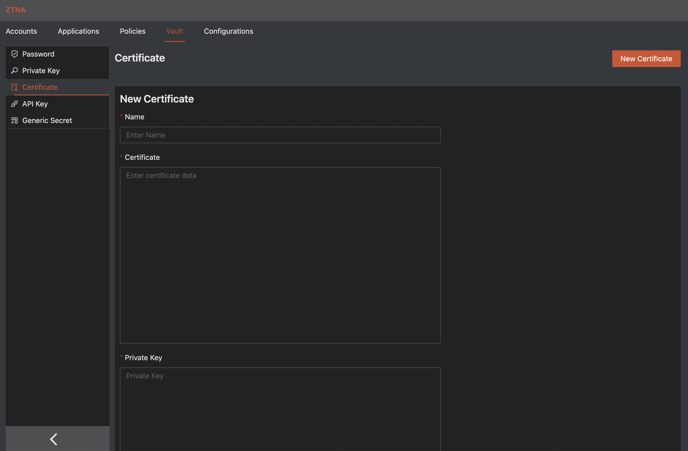This screenshot has height=451, width=688.
Task: Click the grid icon beside Generic Secret
Action: [14, 120]
